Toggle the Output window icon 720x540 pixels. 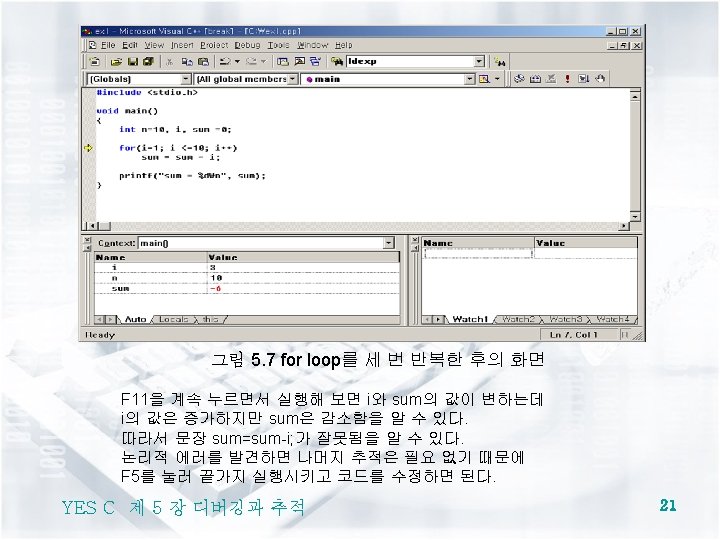[299, 62]
